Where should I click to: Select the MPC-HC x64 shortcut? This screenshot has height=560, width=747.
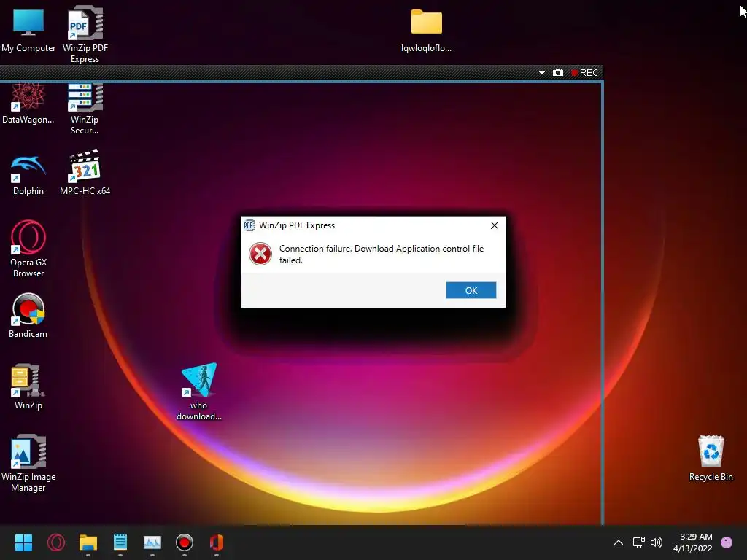[85, 172]
